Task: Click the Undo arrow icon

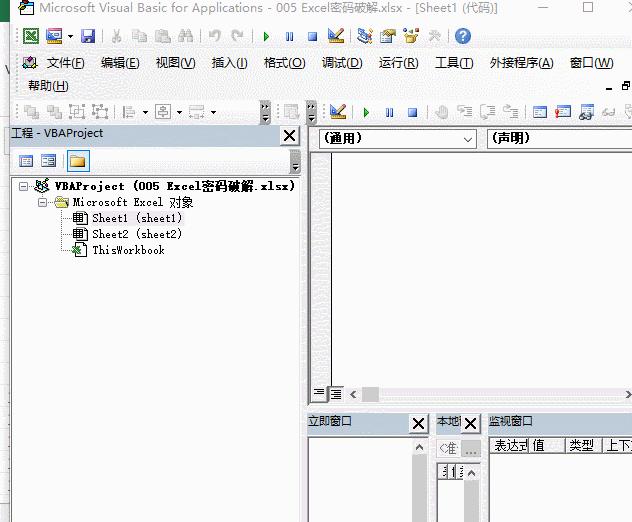Action: tap(214, 36)
